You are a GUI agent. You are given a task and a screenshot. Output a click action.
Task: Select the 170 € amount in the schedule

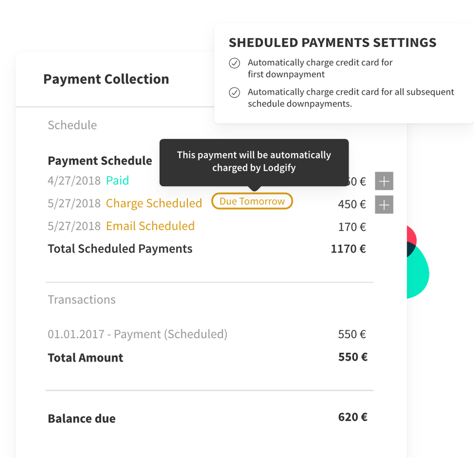tap(352, 227)
